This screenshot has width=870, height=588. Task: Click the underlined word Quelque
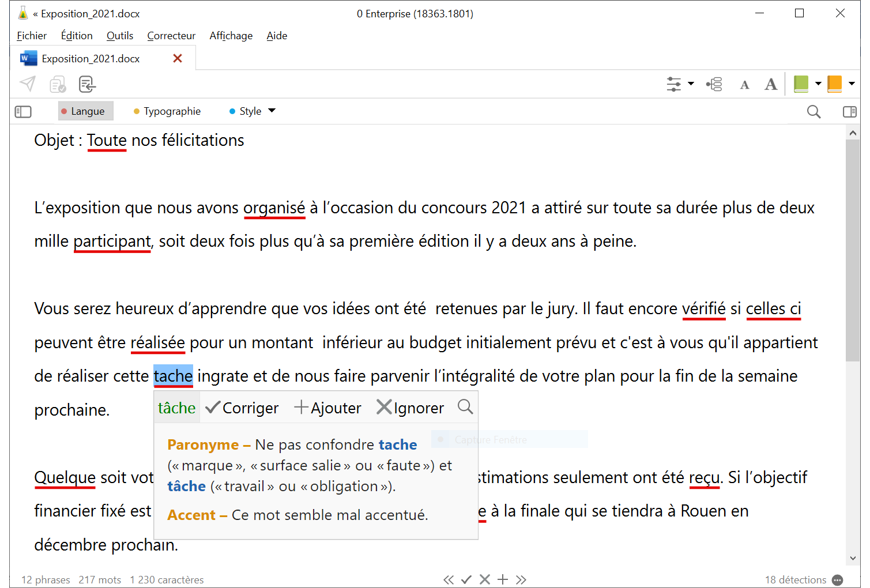point(65,477)
